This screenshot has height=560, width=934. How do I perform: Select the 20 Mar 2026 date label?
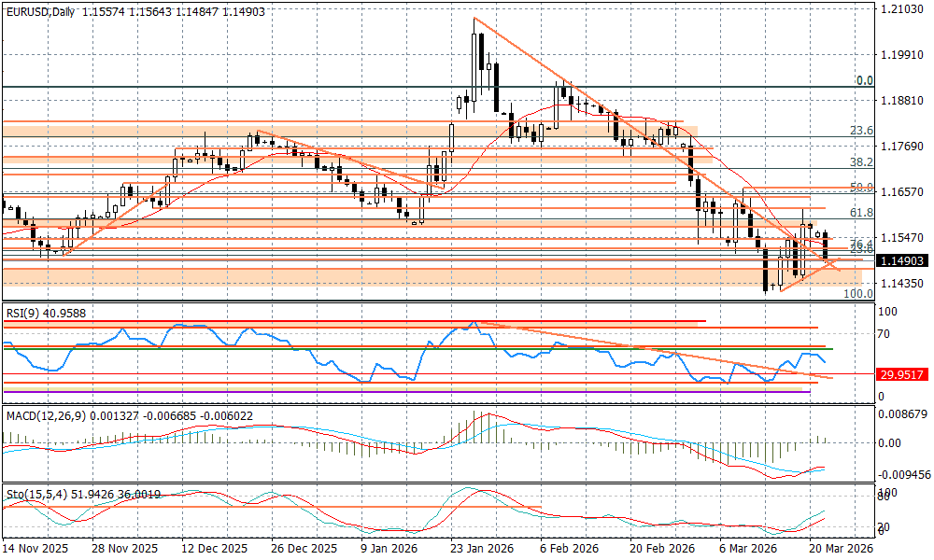click(x=841, y=550)
